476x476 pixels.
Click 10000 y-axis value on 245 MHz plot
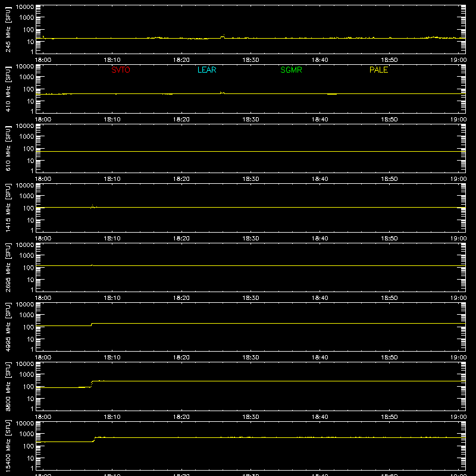[x=25, y=7]
